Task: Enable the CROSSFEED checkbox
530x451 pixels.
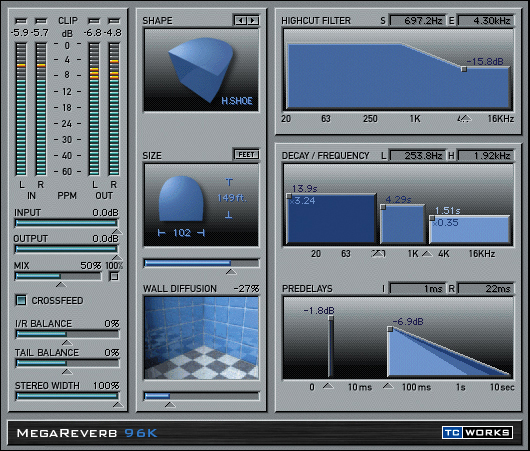Action: [21, 300]
